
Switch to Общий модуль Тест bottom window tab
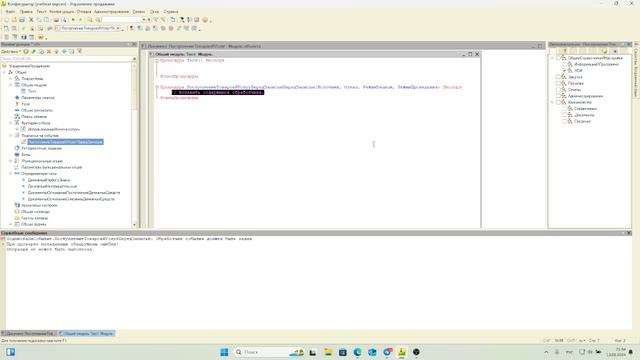click(x=87, y=333)
